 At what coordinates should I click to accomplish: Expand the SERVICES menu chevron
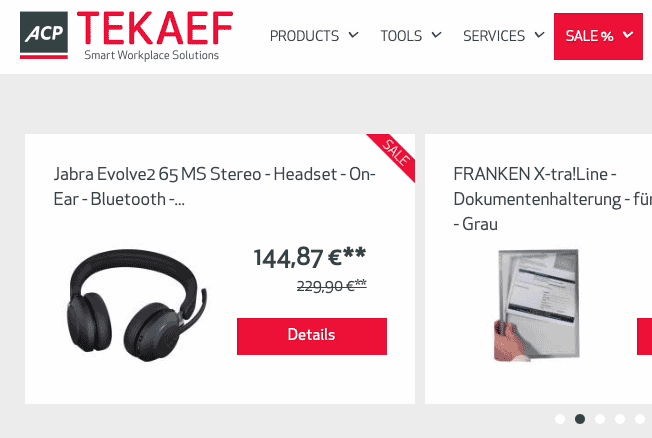coord(539,35)
